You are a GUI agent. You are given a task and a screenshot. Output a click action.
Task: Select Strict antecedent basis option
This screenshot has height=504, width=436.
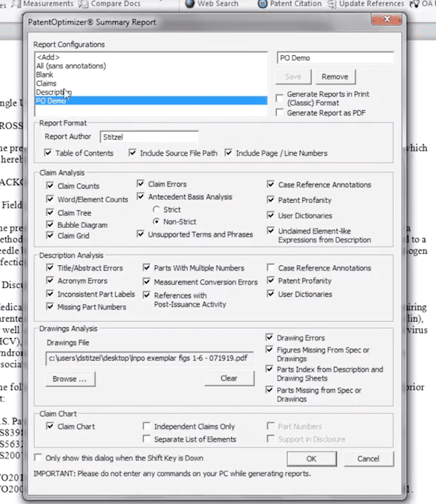[x=156, y=209]
